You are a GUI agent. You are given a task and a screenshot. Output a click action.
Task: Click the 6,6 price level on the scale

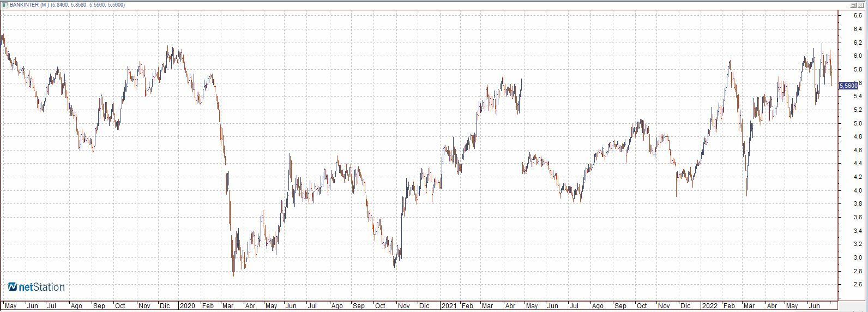pos(858,16)
